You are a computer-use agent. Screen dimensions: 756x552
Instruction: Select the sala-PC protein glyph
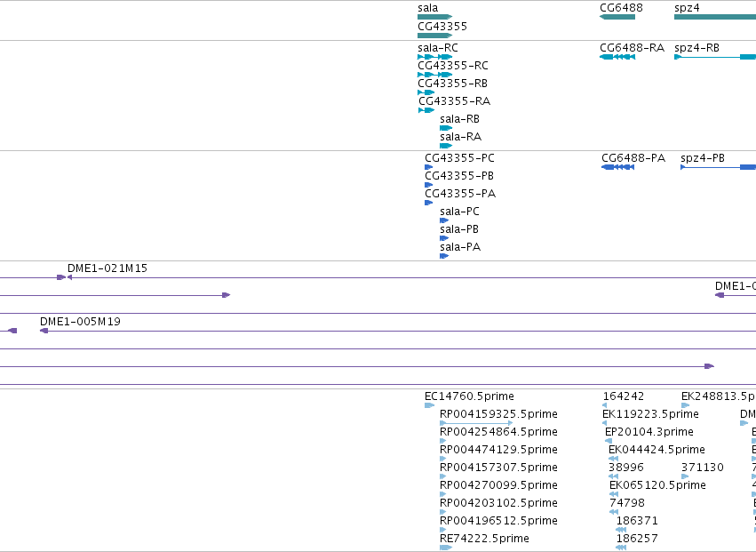[x=444, y=221]
